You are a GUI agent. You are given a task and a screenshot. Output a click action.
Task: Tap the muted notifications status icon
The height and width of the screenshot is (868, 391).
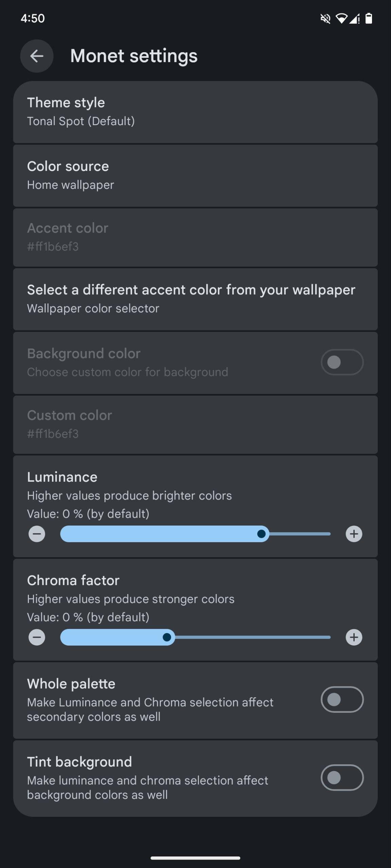325,19
